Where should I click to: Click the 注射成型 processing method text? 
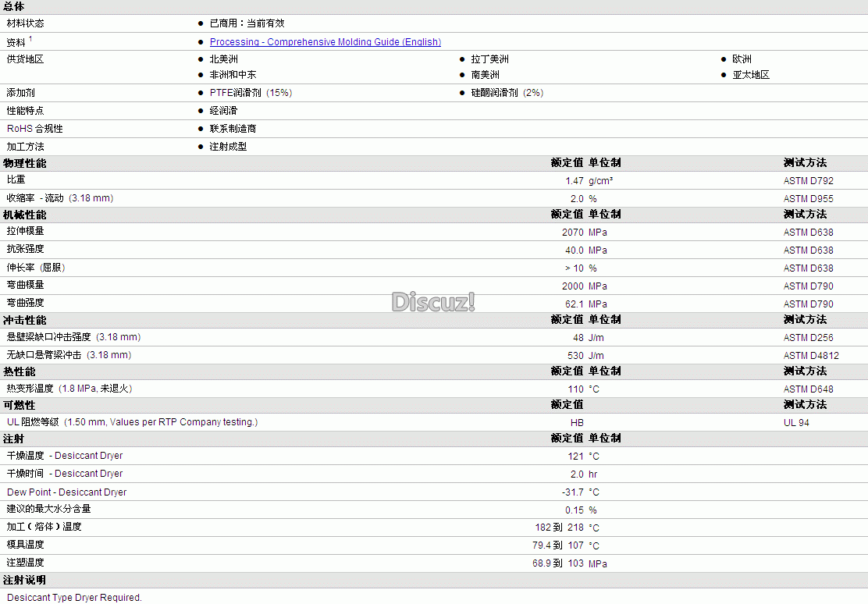[x=228, y=147]
